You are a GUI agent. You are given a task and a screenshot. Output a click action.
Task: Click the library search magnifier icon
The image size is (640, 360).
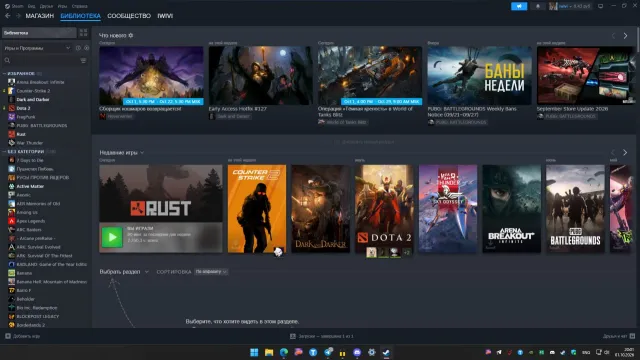[x=7, y=60]
